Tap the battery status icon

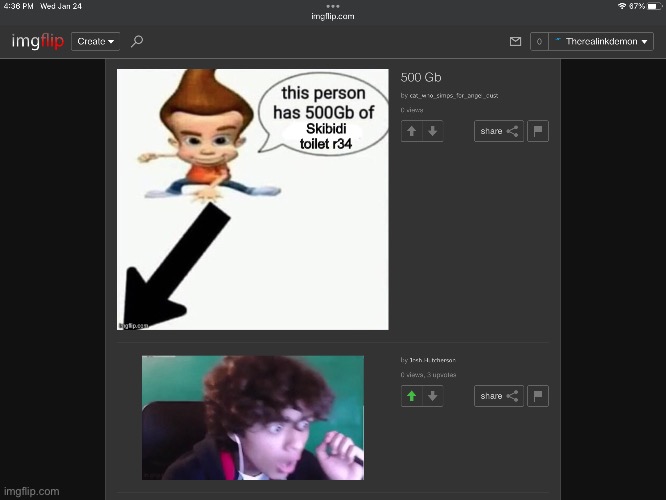pos(655,6)
